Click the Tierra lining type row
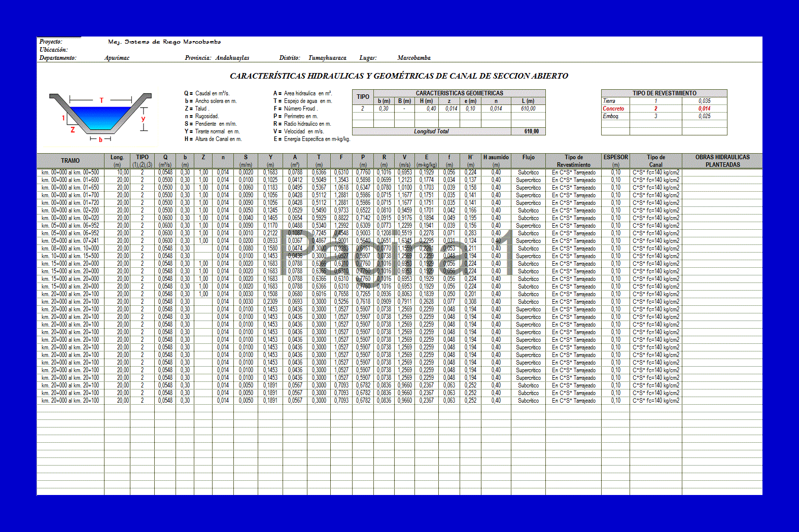 click(x=664, y=101)
